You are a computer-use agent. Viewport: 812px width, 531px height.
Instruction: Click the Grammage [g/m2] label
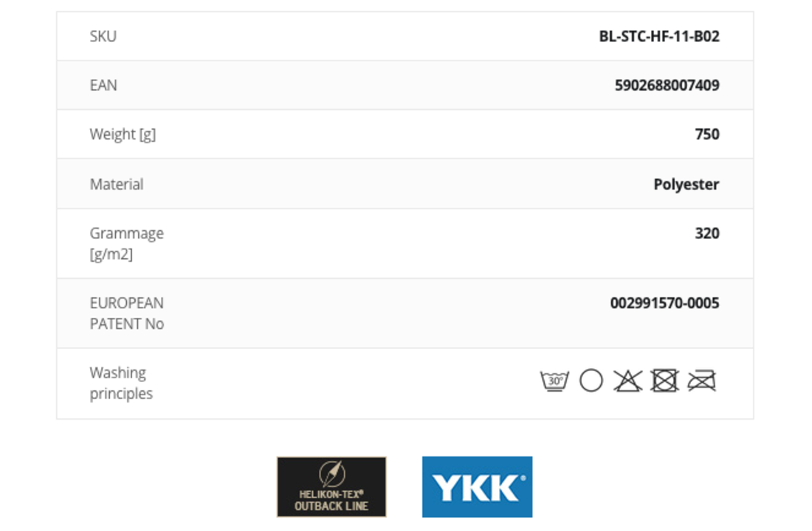(127, 244)
